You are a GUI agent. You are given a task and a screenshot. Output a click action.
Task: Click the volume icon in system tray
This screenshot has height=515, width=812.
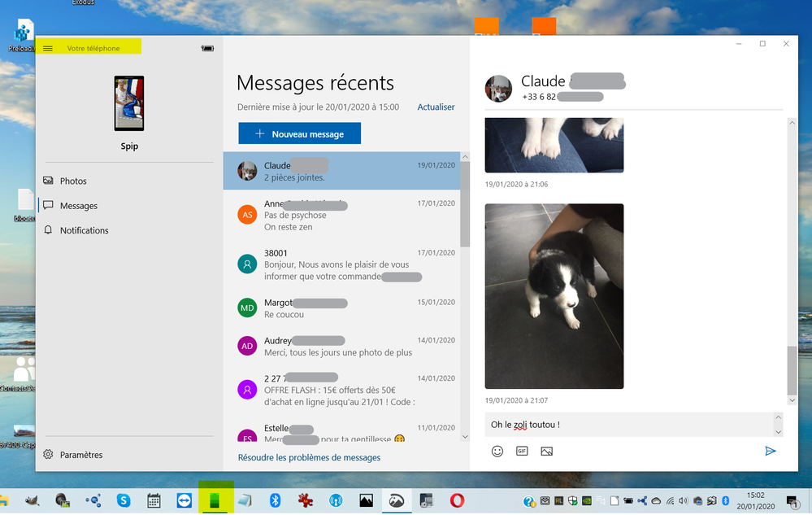pos(684,501)
